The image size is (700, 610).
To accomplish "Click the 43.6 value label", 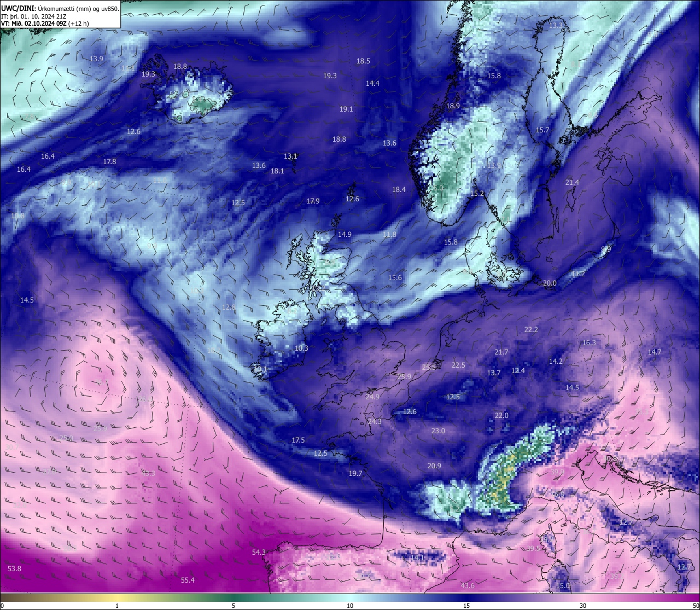I will point(468,585).
